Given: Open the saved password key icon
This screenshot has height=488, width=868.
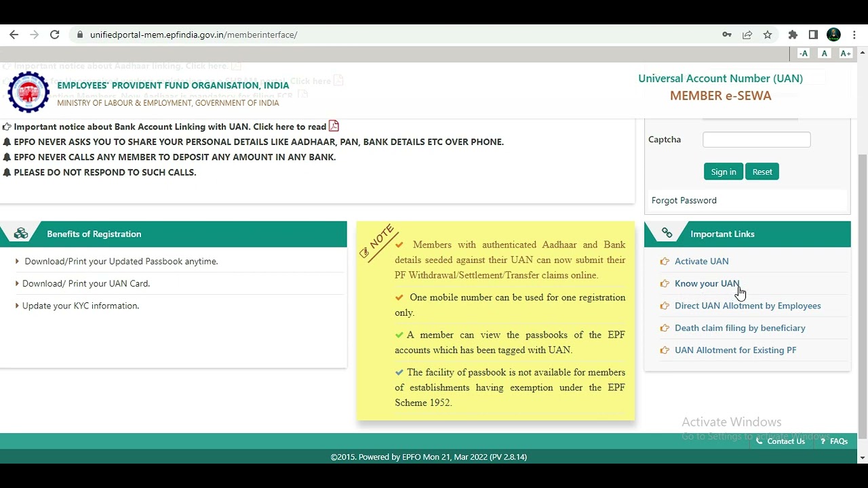Looking at the screenshot, I should (x=727, y=35).
